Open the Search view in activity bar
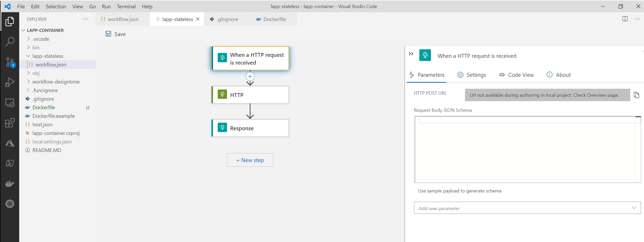This screenshot has width=644, height=242. tap(10, 42)
